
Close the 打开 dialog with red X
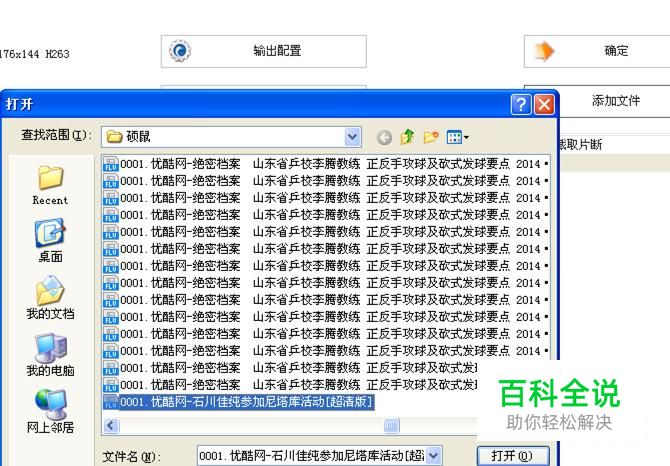[544, 104]
